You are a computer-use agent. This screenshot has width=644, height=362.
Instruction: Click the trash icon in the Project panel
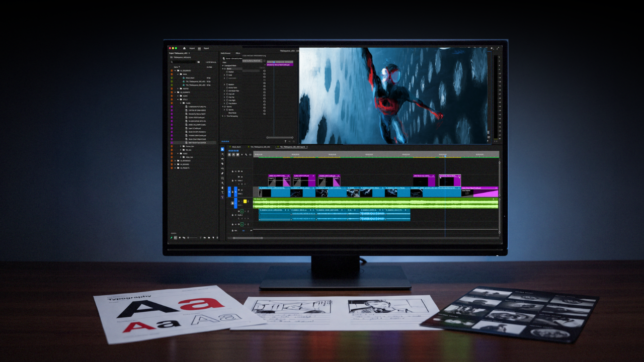(217, 237)
